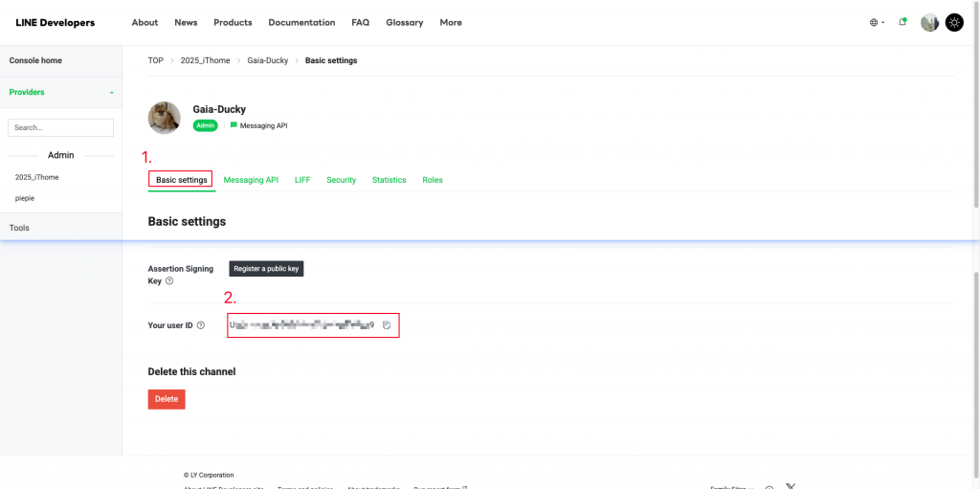Open the News page
980x489 pixels.
point(186,23)
